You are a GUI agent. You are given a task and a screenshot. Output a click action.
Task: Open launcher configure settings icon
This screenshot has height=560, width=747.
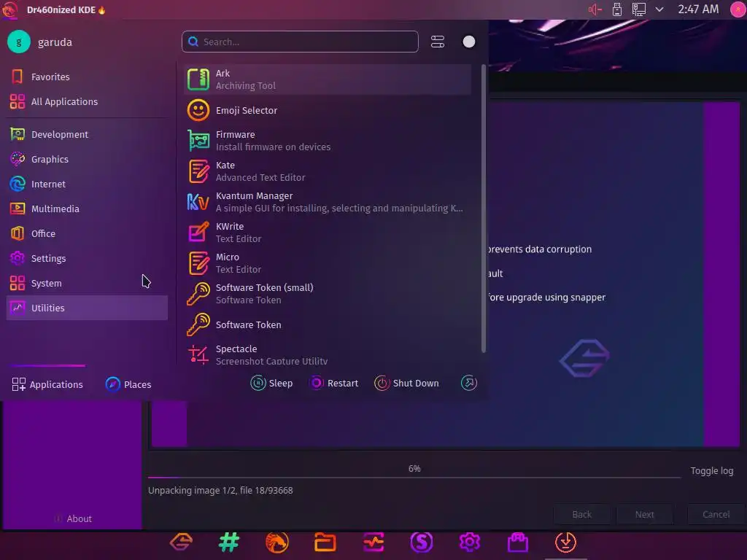tap(438, 42)
